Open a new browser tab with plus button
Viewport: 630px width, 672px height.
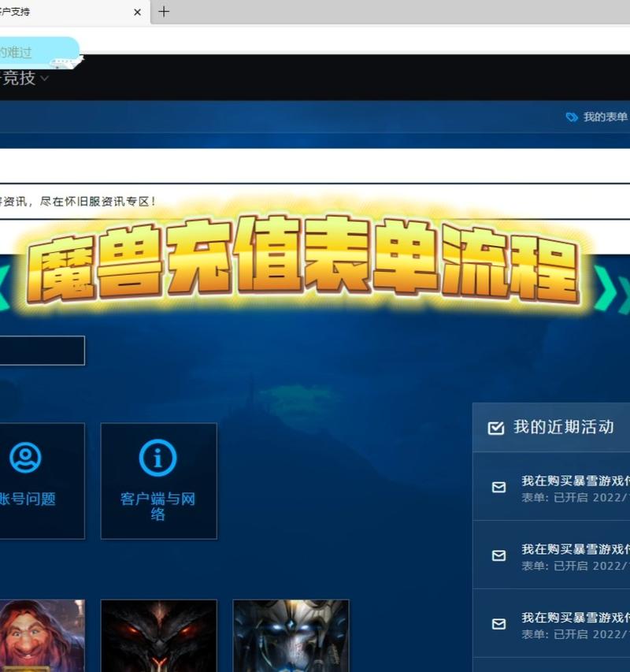pyautogui.click(x=164, y=12)
